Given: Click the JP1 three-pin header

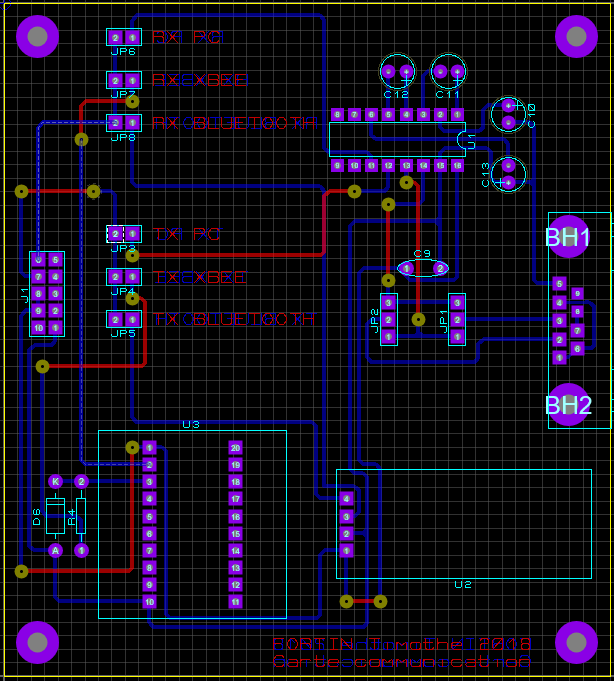Looking at the screenshot, I should pos(457,319).
